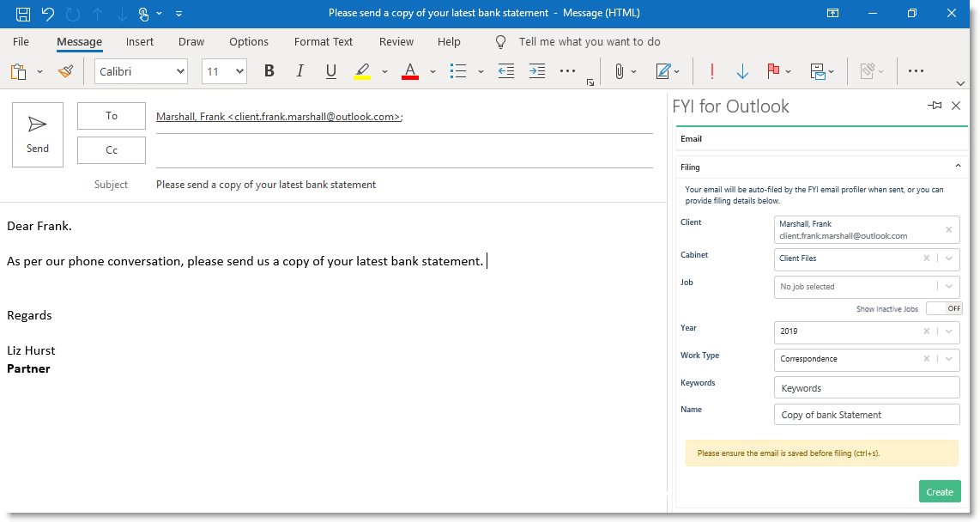Clear the Marshall, Frank client field
This screenshot has height=523, width=980.
(x=949, y=229)
